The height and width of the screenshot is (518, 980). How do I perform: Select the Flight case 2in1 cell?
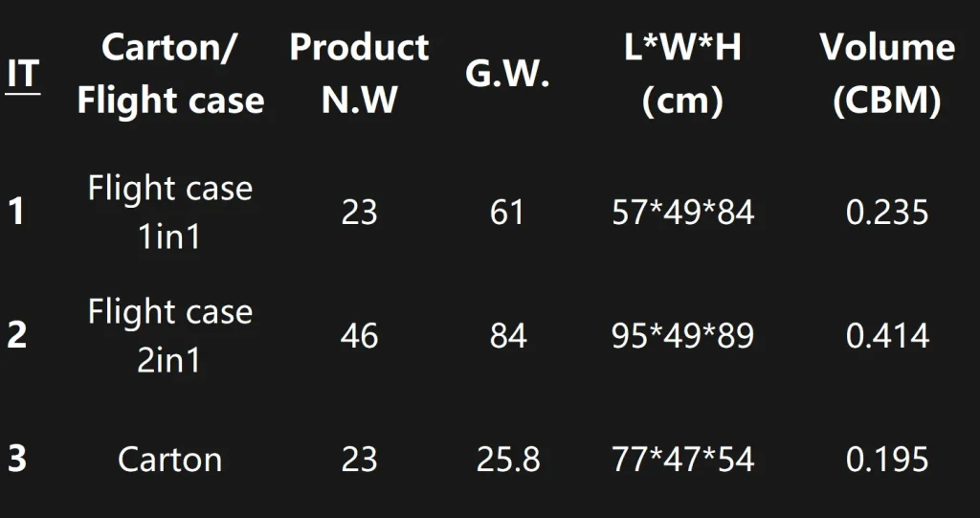click(170, 335)
